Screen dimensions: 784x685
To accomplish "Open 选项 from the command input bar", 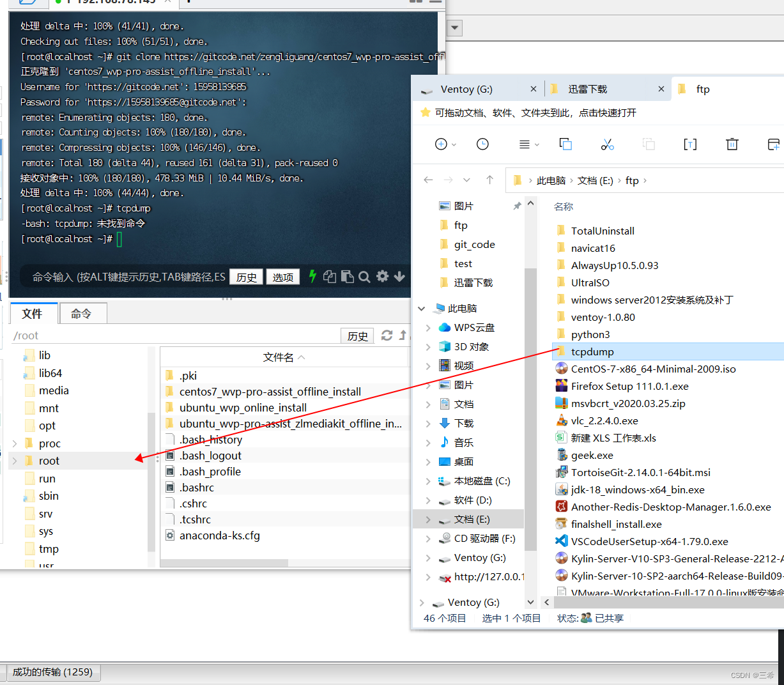I will 282,276.
